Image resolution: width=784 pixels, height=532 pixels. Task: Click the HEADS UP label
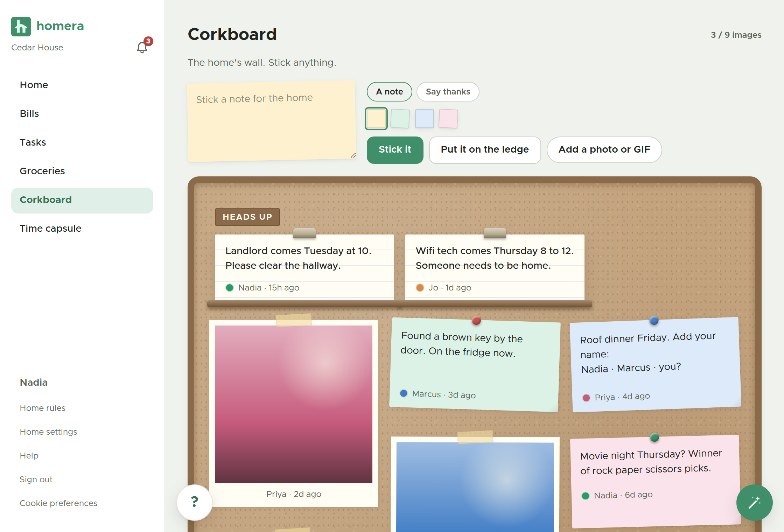pos(247,217)
